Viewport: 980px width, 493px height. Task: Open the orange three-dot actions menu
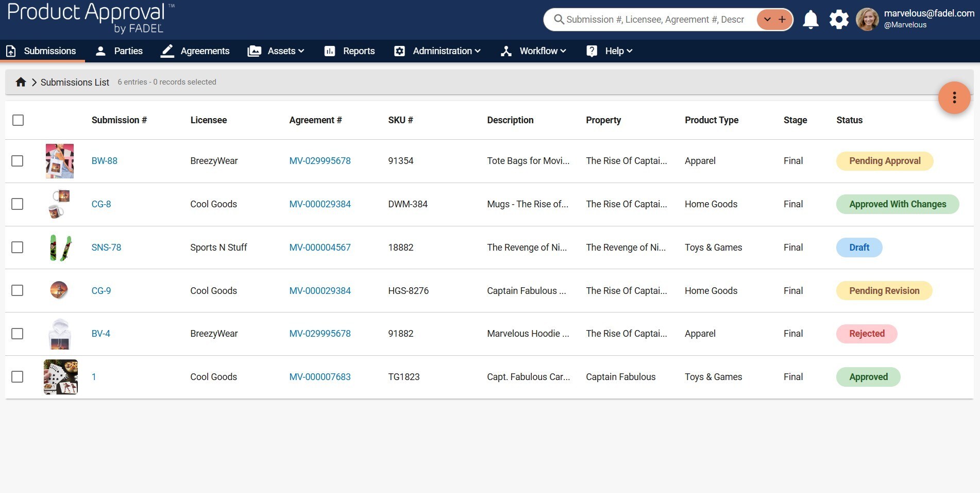(x=954, y=97)
